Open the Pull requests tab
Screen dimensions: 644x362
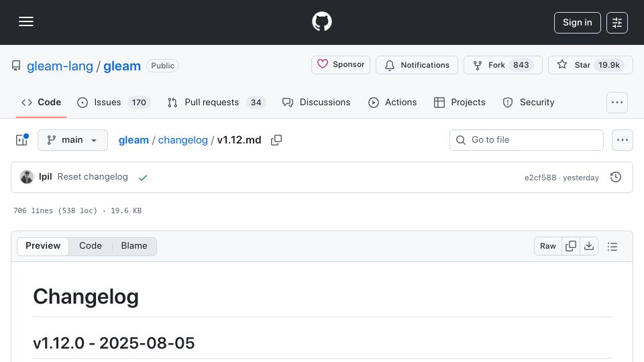[217, 102]
